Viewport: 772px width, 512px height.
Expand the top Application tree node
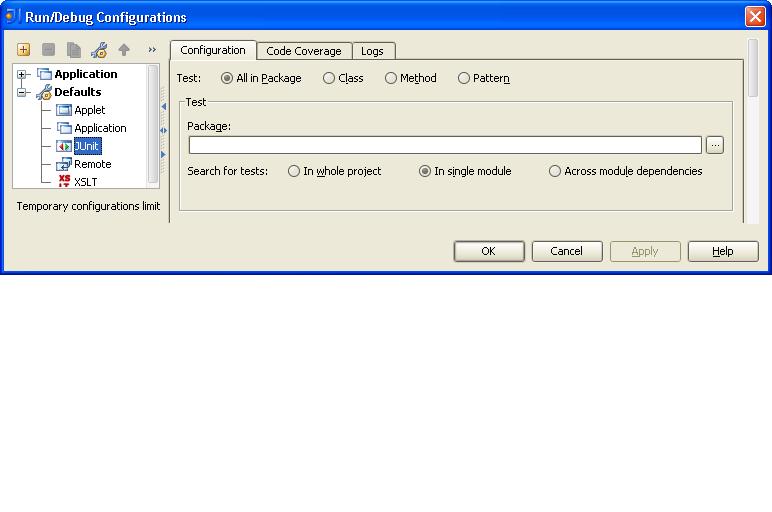tap(21, 74)
